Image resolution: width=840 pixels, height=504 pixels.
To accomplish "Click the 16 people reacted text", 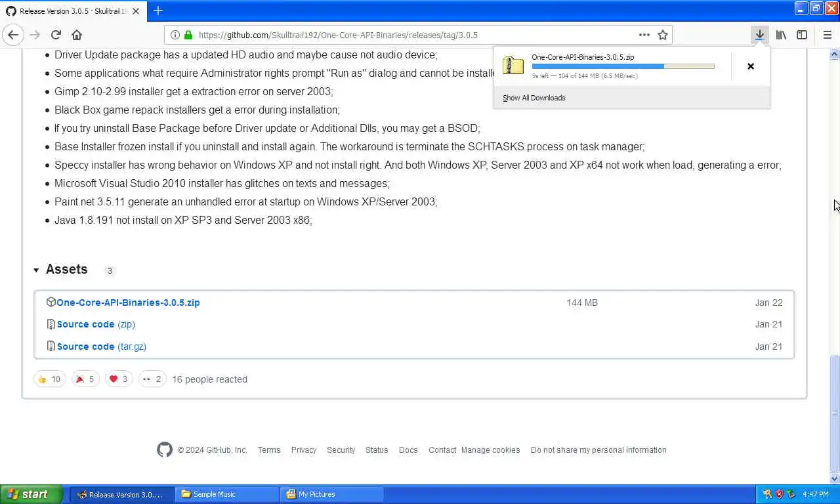I will (209, 379).
